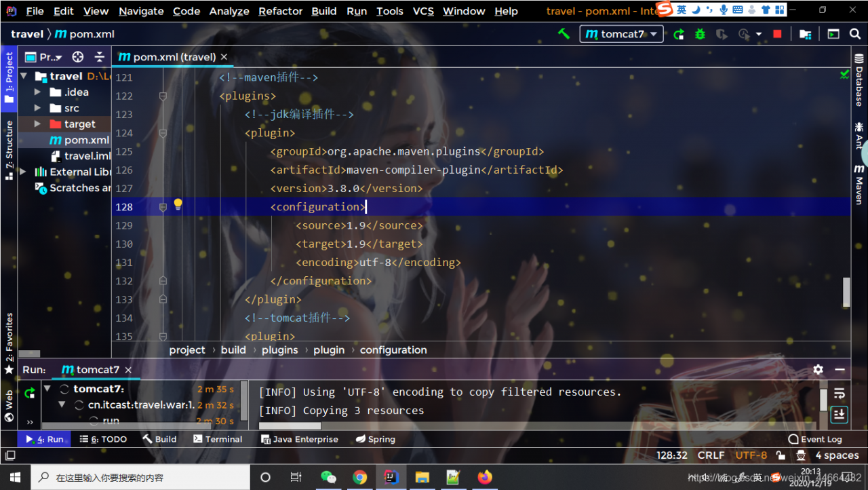Viewport: 868px width, 490px height.
Task: Select travel.iml in the project tree
Action: (81, 156)
